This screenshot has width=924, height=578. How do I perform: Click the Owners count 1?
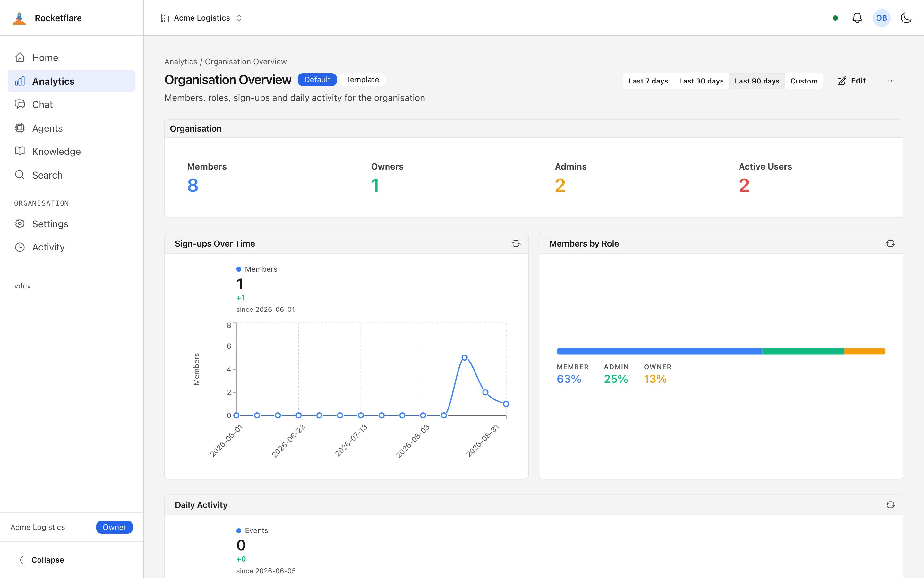(x=375, y=185)
